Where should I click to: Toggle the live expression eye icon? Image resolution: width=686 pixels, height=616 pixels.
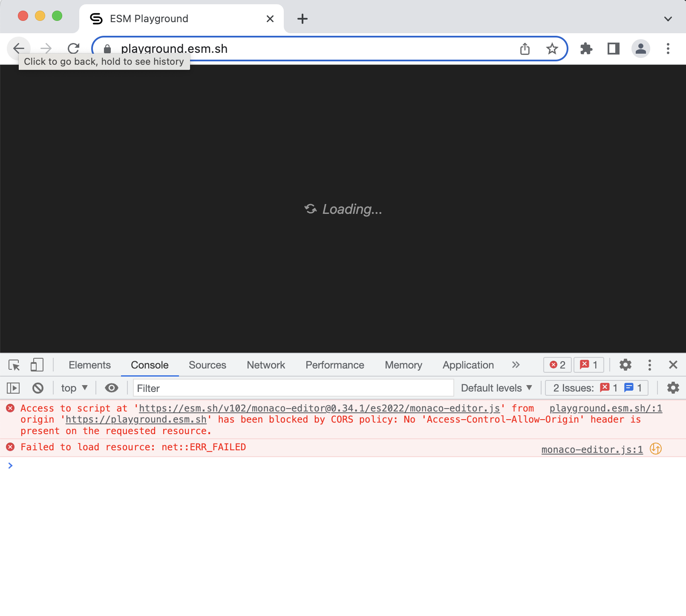pos(111,388)
